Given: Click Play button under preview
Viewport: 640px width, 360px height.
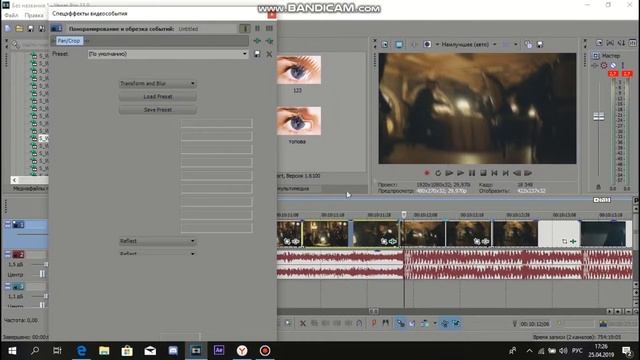Looking at the screenshot, I should (x=460, y=173).
